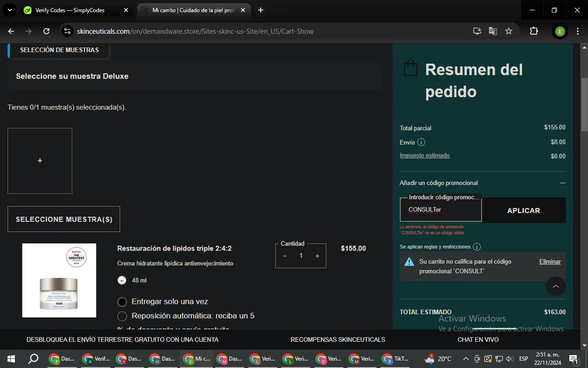588x368 pixels.
Task: Choose 'Reposición automática' radio option
Action: click(122, 316)
